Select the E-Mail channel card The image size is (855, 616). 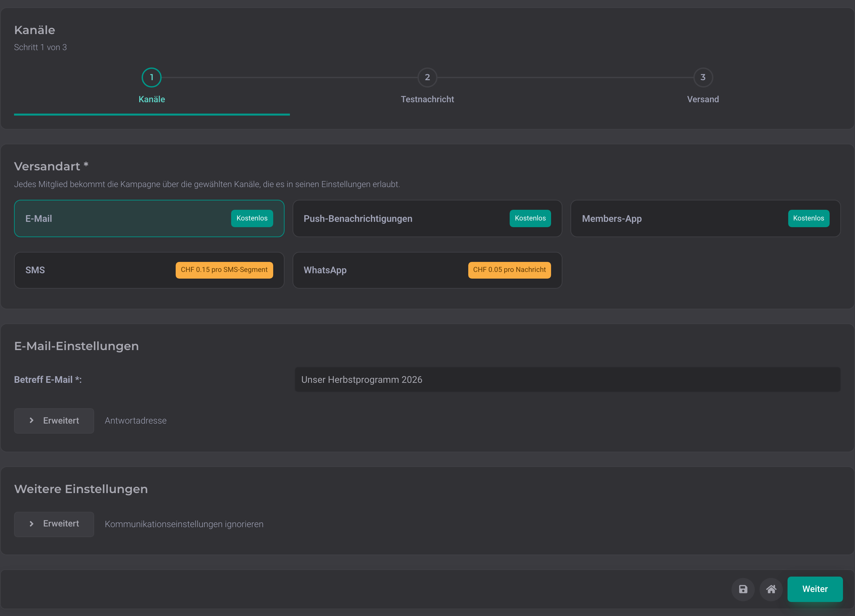pos(149,218)
